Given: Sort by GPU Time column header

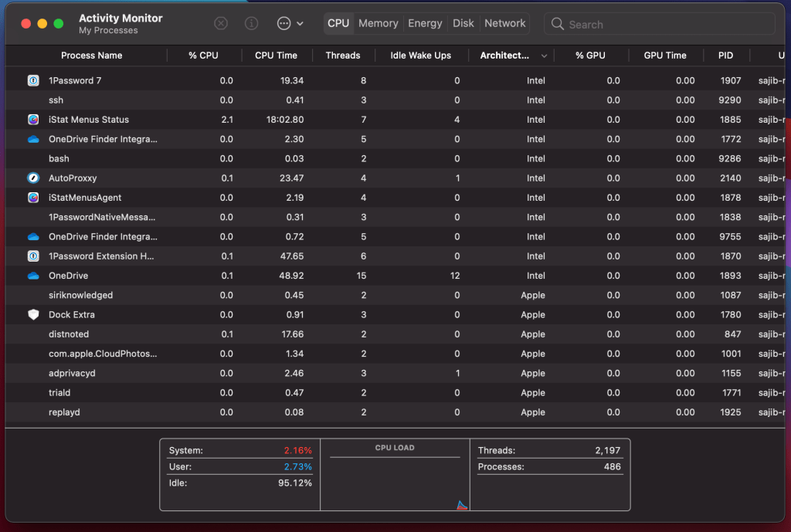Looking at the screenshot, I should pyautogui.click(x=665, y=56).
